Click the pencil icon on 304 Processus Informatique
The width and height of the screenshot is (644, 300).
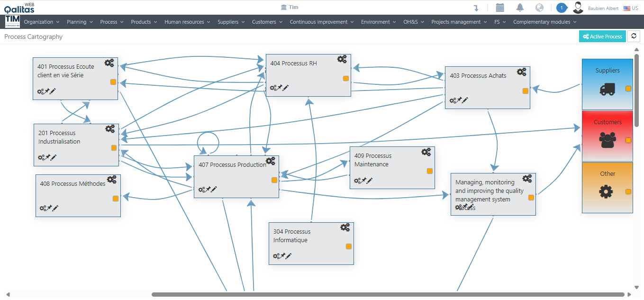click(288, 256)
